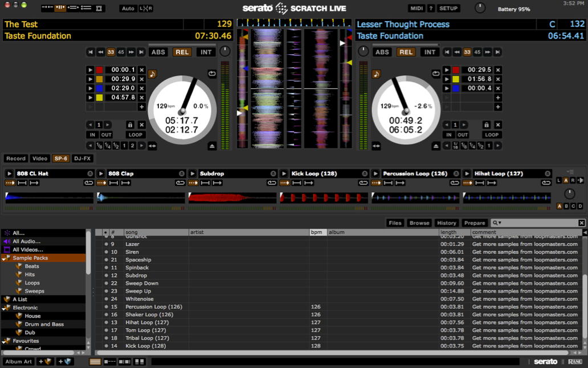Select sample bank B
The width and height of the screenshot is (588, 368).
[x=566, y=206]
